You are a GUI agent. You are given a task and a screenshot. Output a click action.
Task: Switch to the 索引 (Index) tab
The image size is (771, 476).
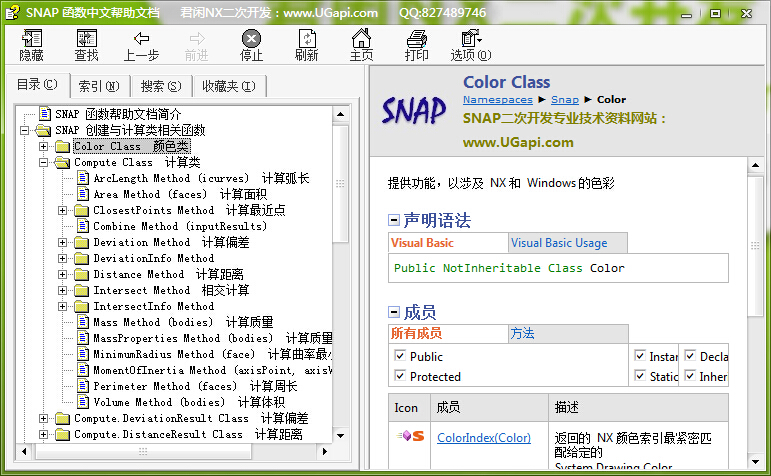coord(99,86)
